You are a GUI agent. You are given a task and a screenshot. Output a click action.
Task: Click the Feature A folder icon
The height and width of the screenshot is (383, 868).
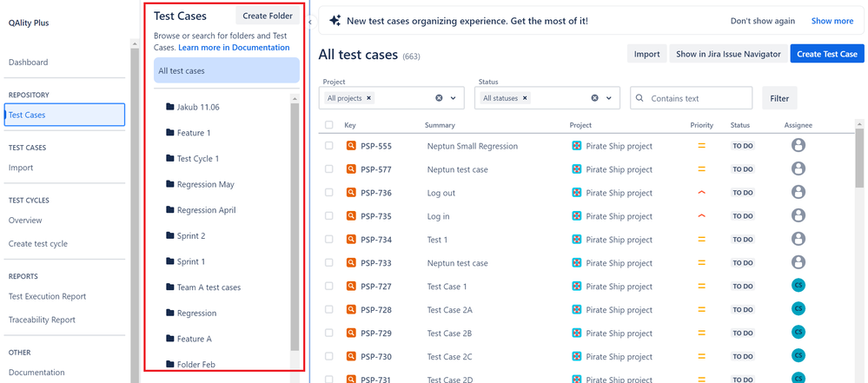tap(170, 339)
